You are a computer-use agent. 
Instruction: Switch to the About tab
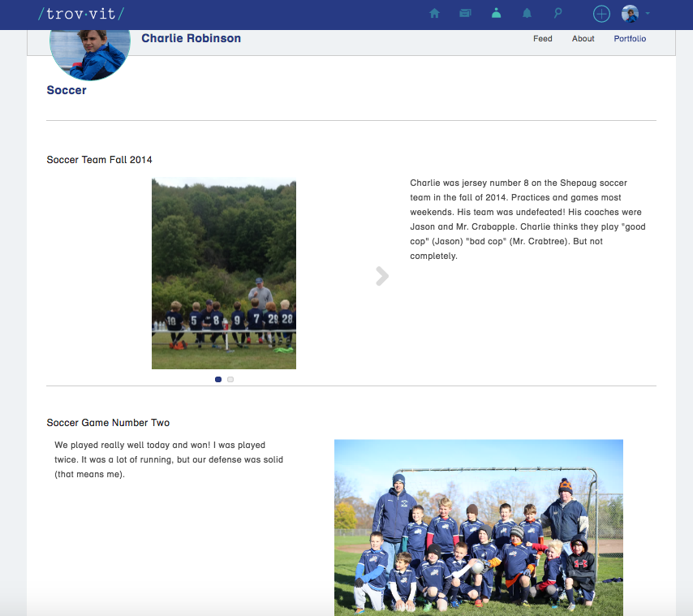[x=583, y=38]
